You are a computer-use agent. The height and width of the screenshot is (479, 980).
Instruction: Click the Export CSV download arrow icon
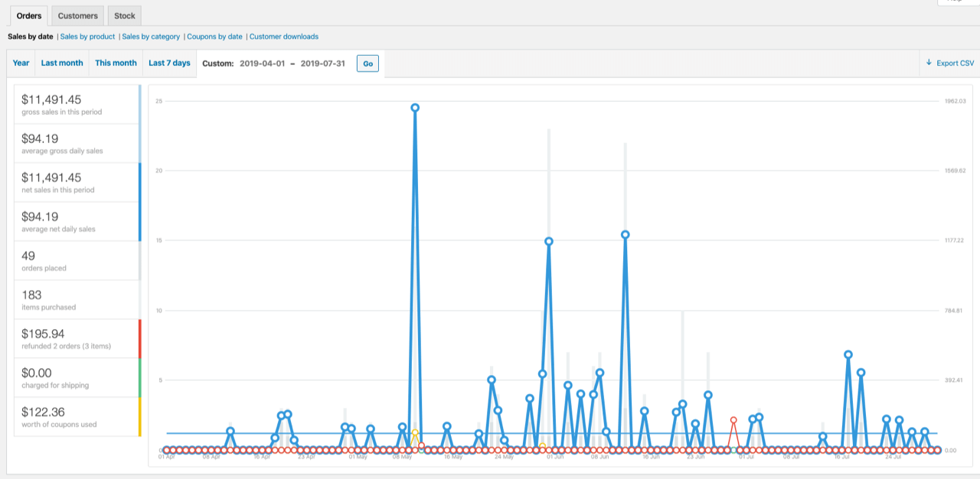pos(929,64)
